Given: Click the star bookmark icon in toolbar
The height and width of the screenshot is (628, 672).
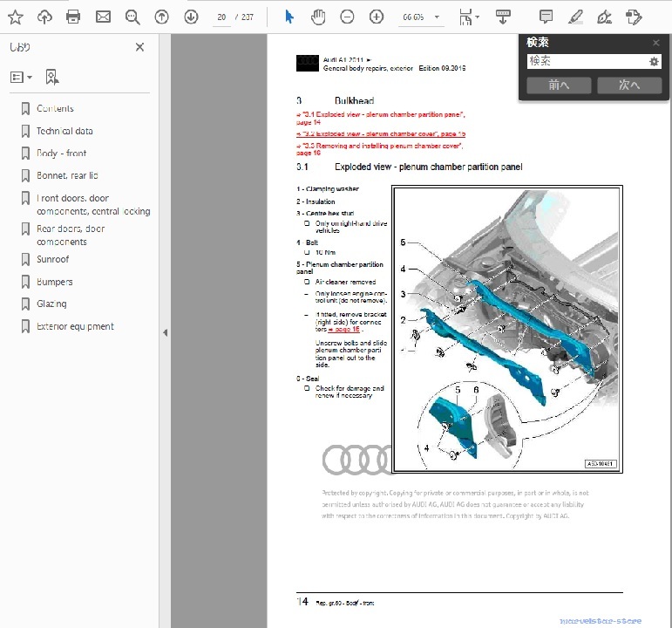Looking at the screenshot, I should [x=15, y=17].
